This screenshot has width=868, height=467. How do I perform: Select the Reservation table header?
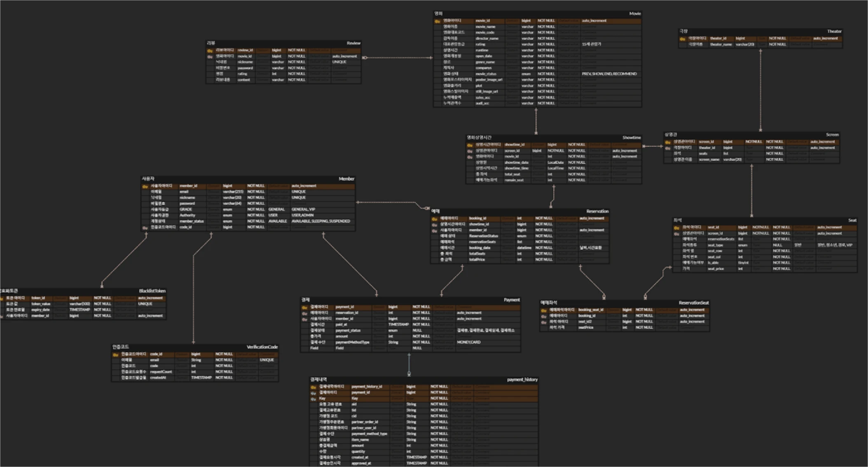597,211
